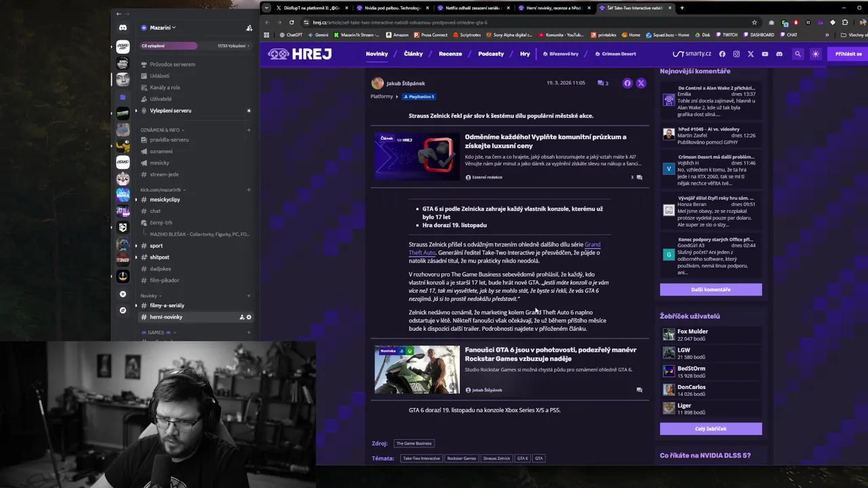
Task: Add channel to OZNÁMENÍ & INFO plus
Action: pyautogui.click(x=249, y=130)
